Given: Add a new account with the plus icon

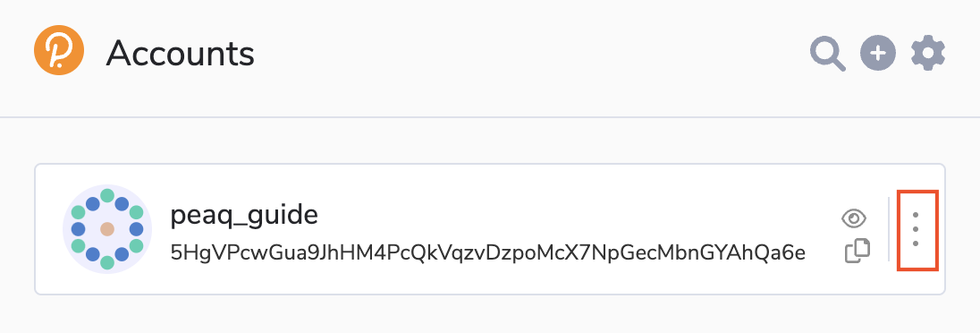Looking at the screenshot, I should tap(878, 53).
